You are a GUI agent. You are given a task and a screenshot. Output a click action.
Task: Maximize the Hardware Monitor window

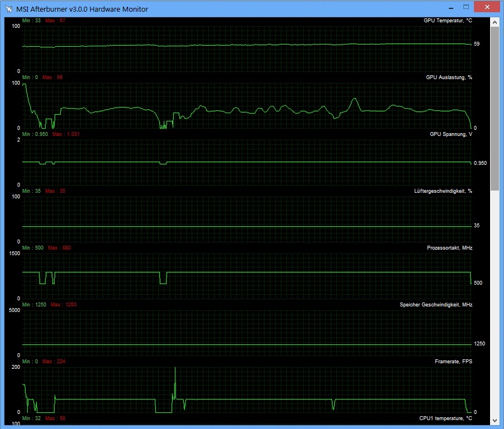[466, 7]
